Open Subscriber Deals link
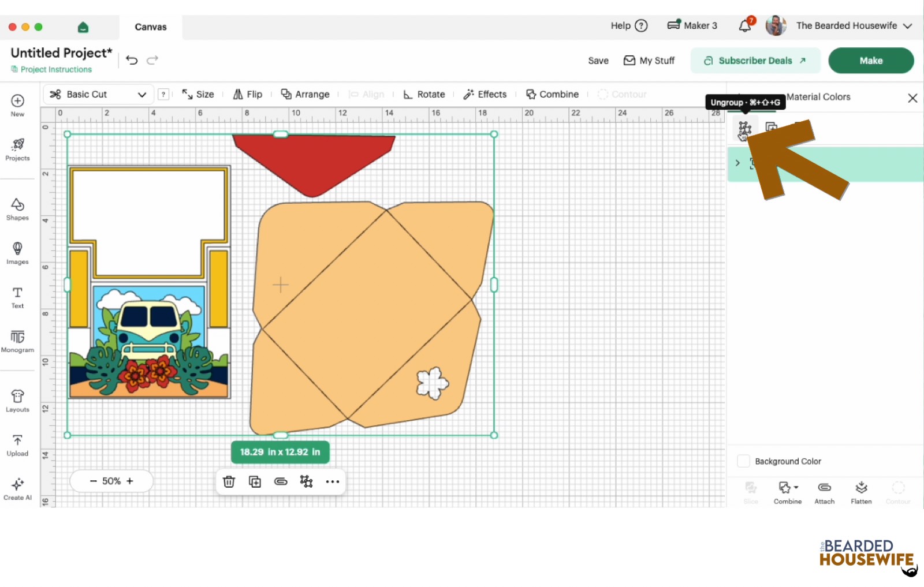The height and width of the screenshot is (587, 924). [x=755, y=61]
